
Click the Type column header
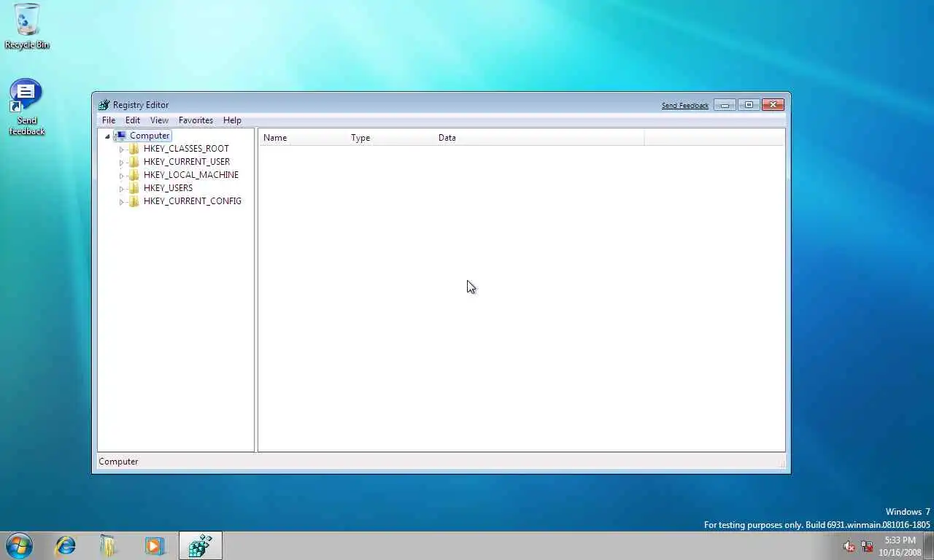click(x=390, y=138)
